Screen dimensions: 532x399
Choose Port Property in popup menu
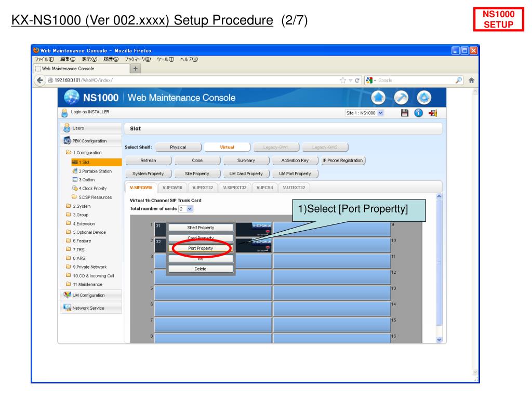coord(201,248)
